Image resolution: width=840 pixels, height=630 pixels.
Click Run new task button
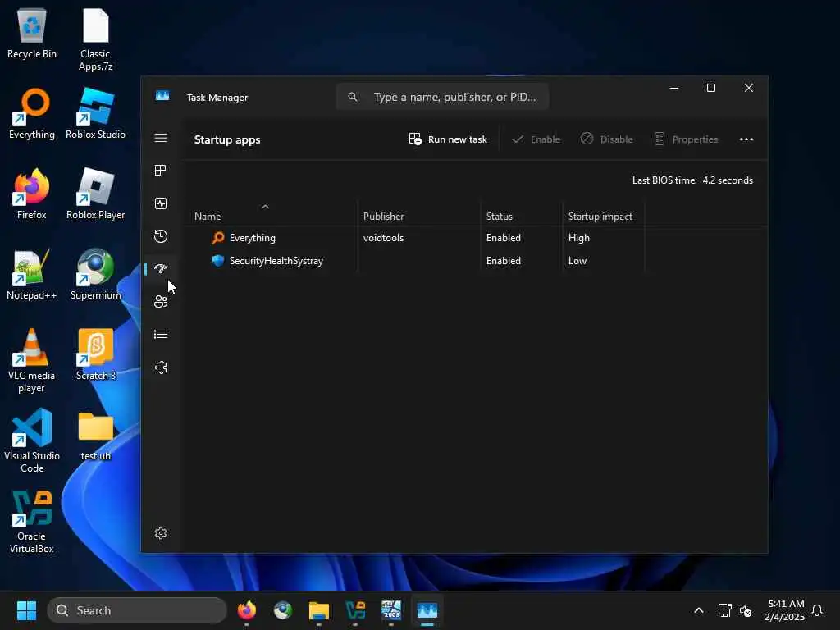[448, 139]
